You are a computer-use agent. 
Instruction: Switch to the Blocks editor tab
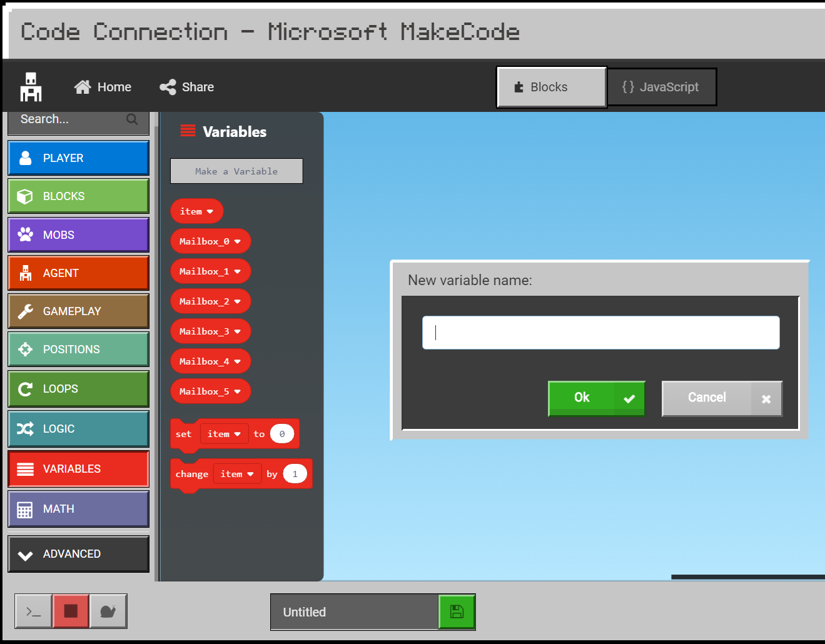(551, 87)
